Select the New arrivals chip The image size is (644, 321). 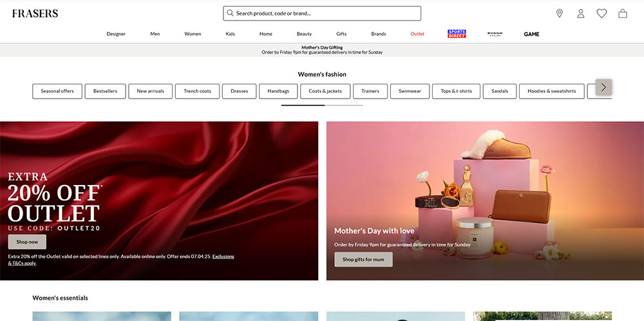150,92
